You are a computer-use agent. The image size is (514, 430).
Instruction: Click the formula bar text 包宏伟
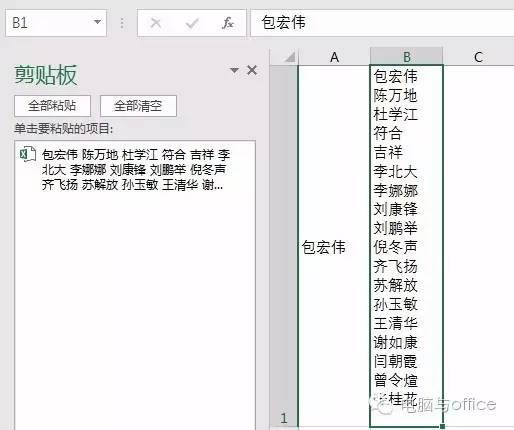pos(283,22)
